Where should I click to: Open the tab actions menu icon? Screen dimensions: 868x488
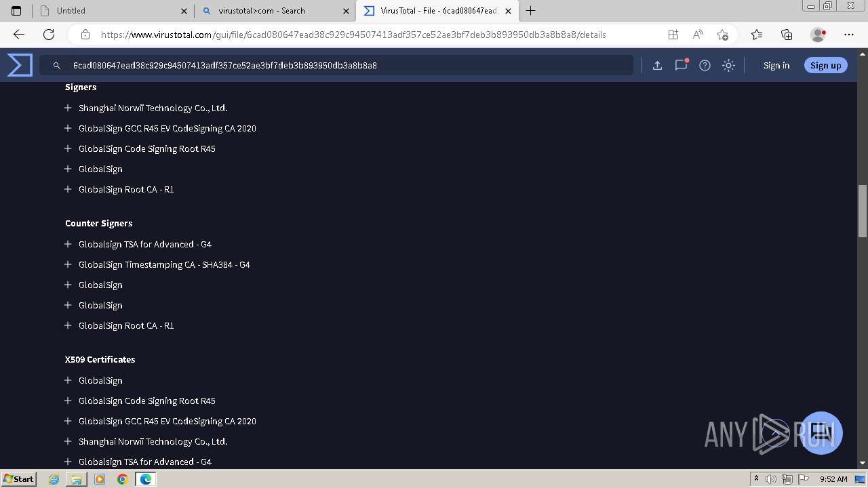coord(16,11)
